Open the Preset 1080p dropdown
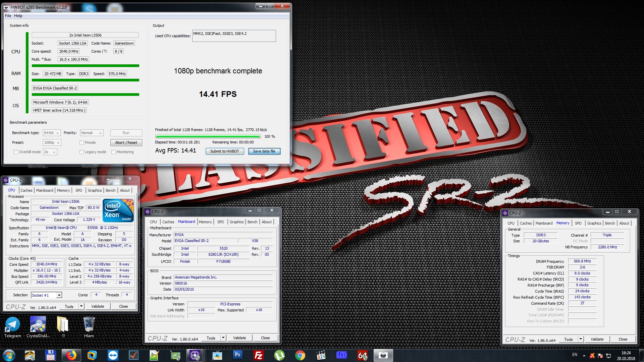 coord(52,142)
